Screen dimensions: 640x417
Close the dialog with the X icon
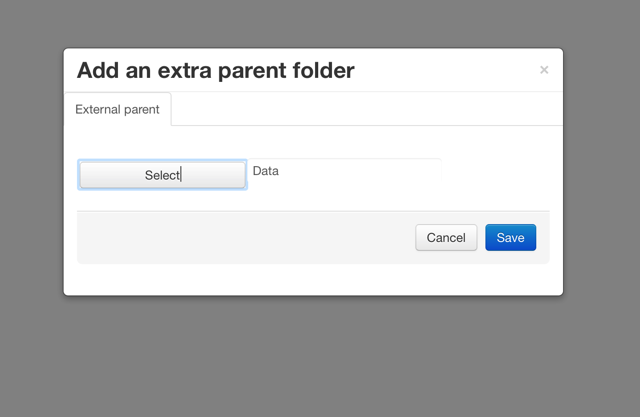point(544,70)
